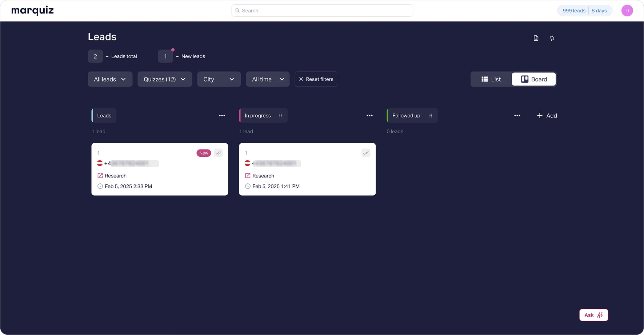Screen dimensions: 644x335
Task: Focus the Search input field
Action: click(322, 11)
